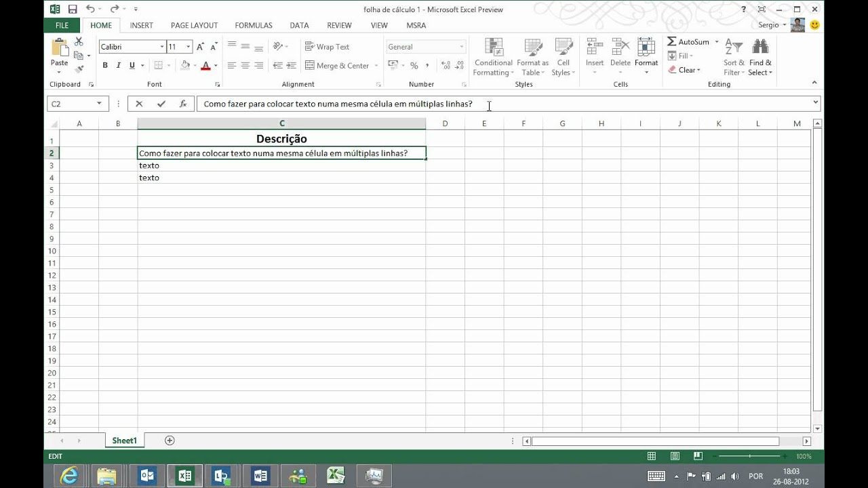Viewport: 868px width, 488px height.
Task: Click the Fill Color paint bucket
Action: (x=185, y=66)
